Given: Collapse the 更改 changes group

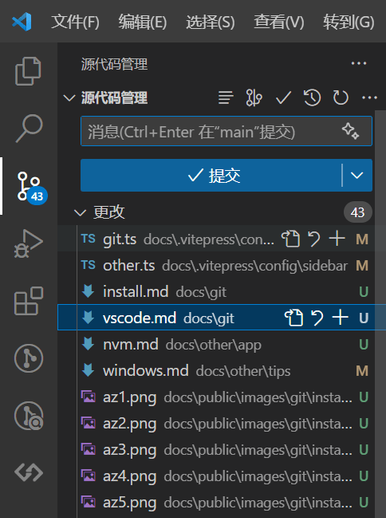Looking at the screenshot, I should click(80, 213).
